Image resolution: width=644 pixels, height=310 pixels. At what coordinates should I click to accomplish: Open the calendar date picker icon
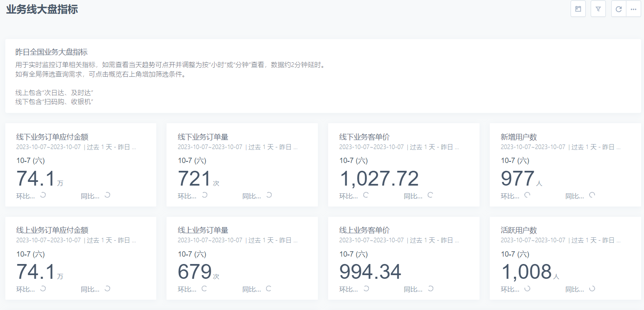tap(578, 9)
